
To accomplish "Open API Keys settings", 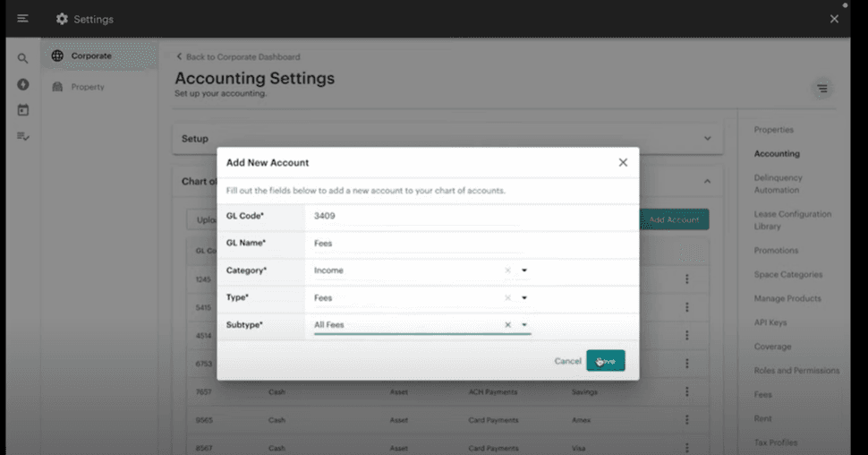I will coord(770,322).
